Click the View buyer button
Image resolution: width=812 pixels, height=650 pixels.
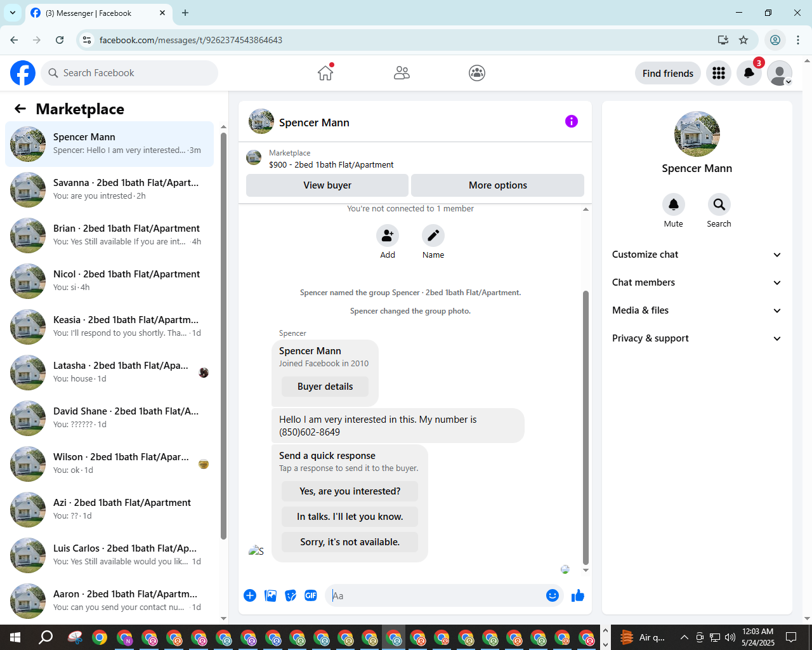(x=327, y=185)
